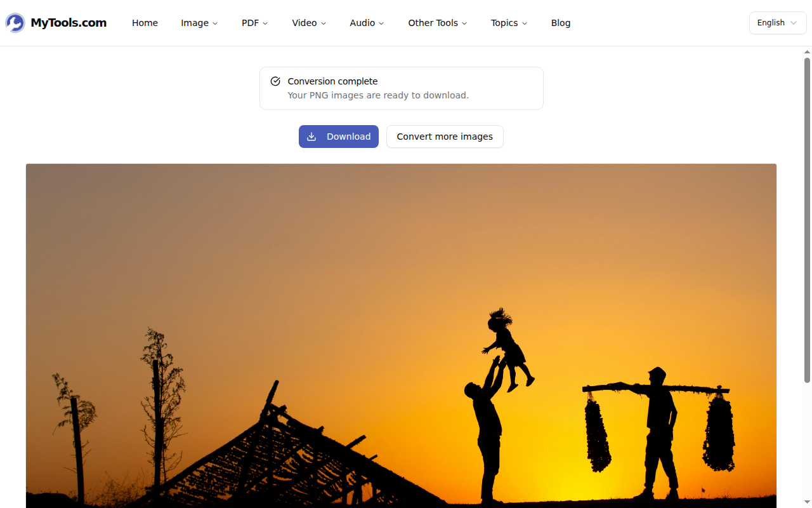This screenshot has width=812, height=508.
Task: Expand the Image menu
Action: (x=199, y=23)
